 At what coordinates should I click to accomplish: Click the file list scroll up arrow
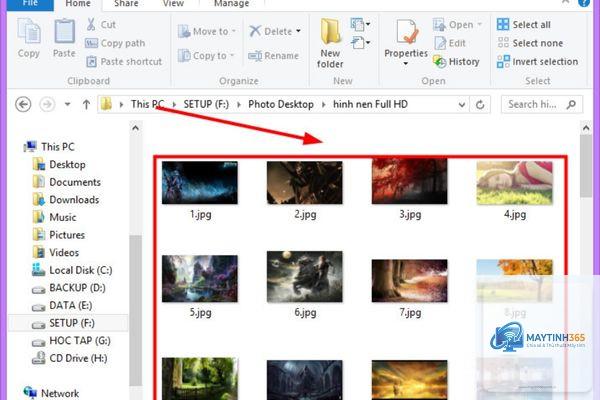click(x=586, y=128)
